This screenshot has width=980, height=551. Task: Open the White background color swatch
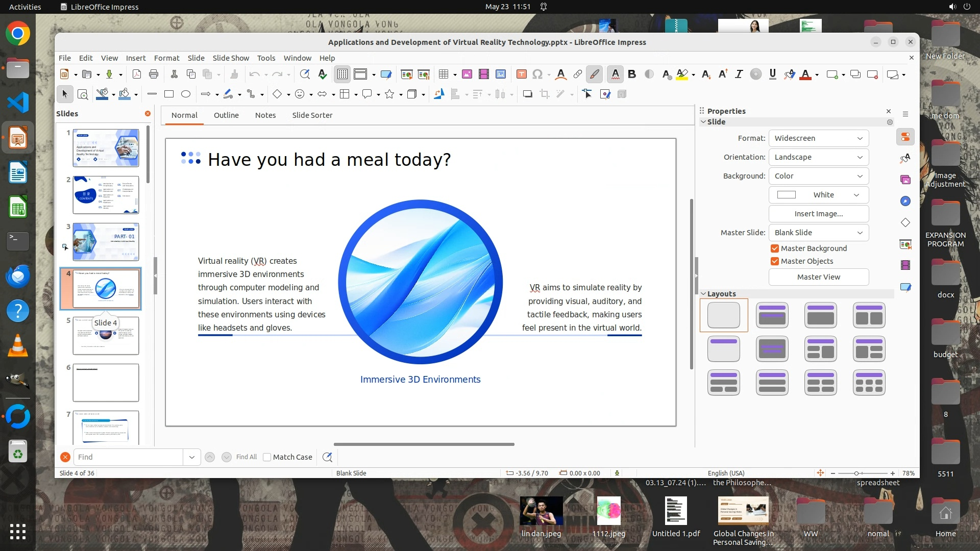(x=818, y=195)
